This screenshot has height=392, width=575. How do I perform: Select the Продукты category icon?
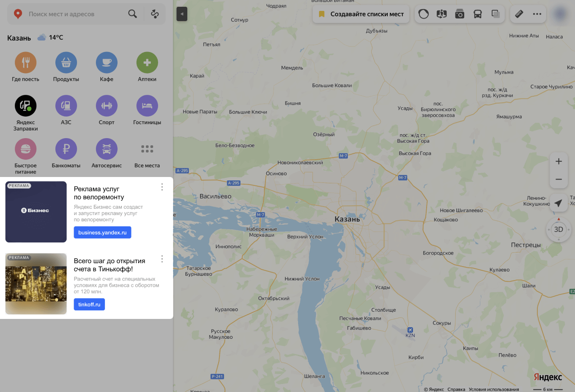[66, 63]
